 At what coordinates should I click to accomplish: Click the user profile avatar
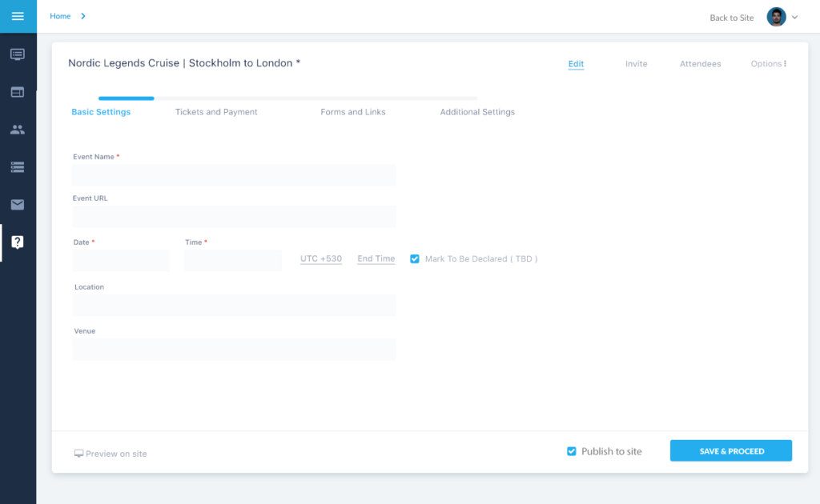tap(776, 17)
